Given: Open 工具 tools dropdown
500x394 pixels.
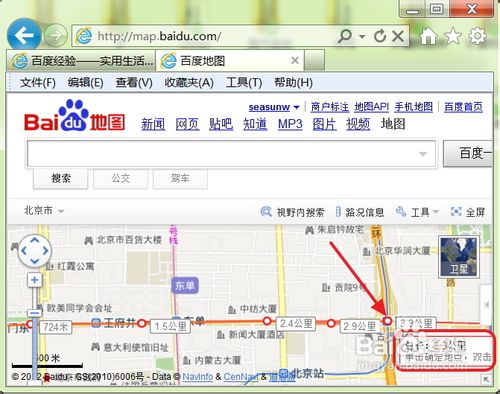Looking at the screenshot, I should (x=417, y=212).
